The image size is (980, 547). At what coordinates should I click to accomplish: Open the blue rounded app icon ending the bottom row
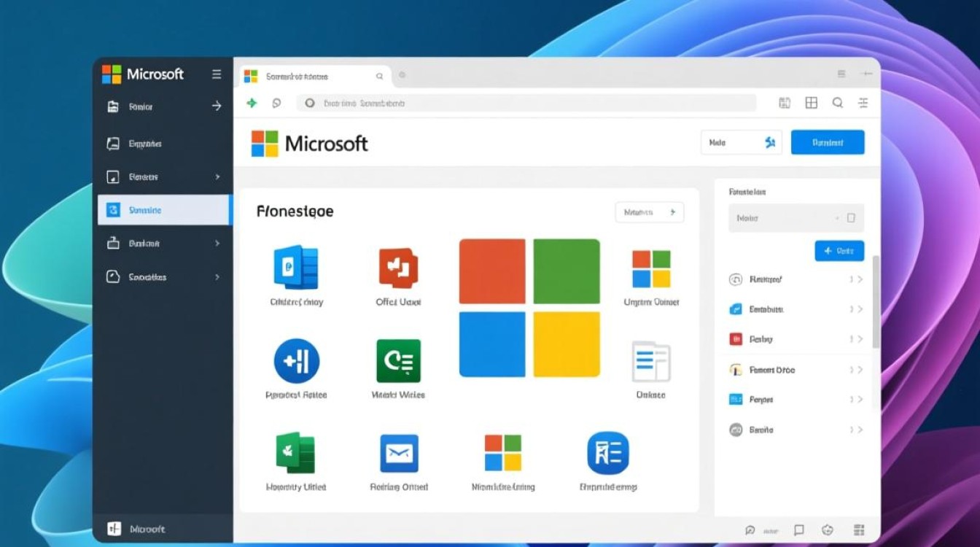pos(607,453)
